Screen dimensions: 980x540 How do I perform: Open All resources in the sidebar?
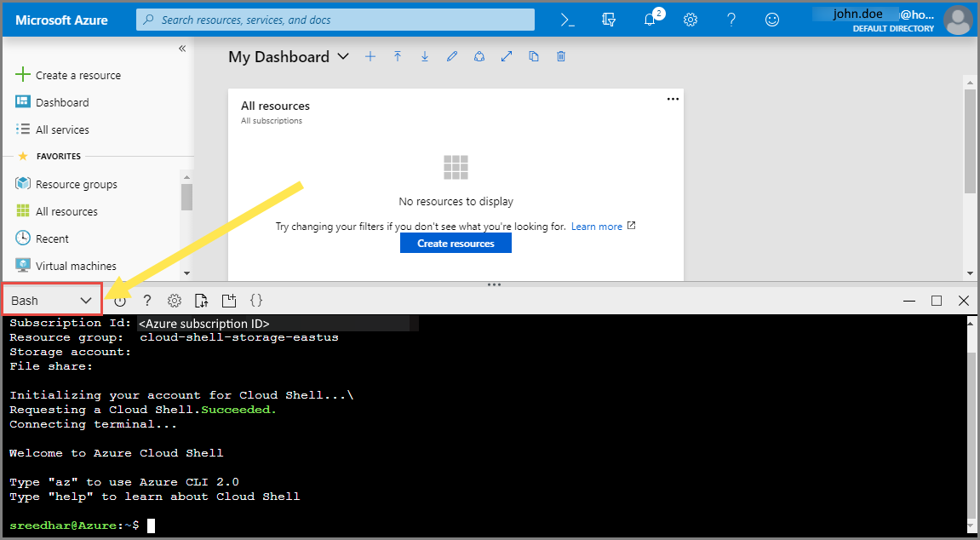click(57, 211)
